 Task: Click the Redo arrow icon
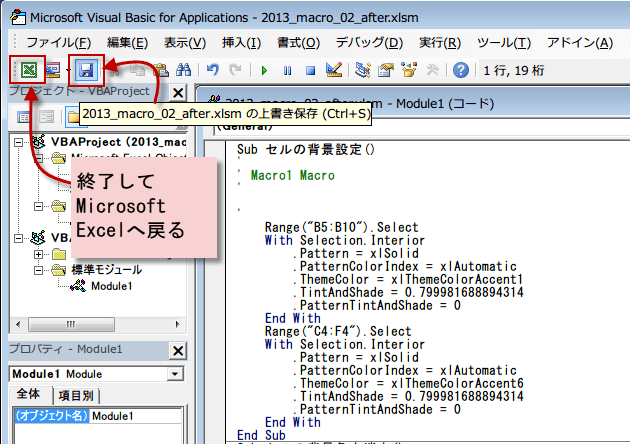click(x=235, y=70)
